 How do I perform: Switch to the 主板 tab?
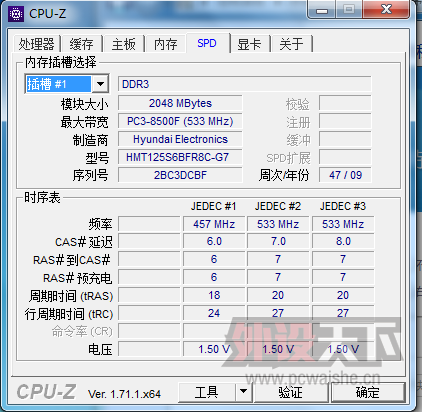pyautogui.click(x=124, y=44)
